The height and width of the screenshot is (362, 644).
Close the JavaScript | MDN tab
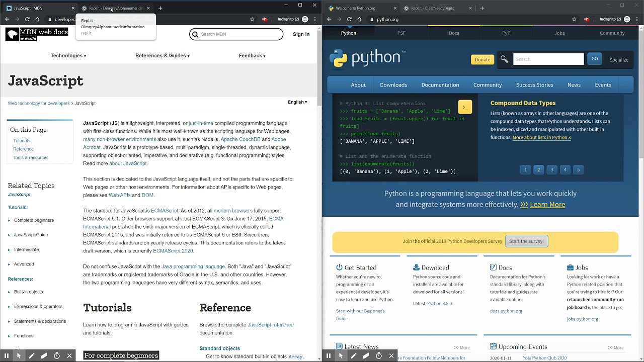click(x=73, y=8)
